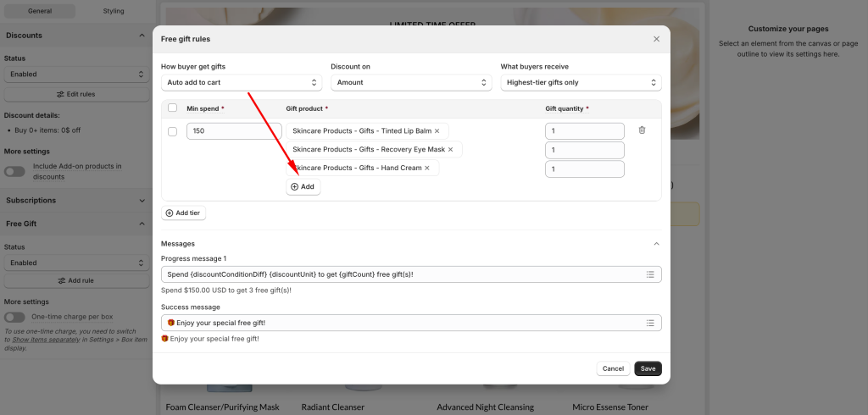Collapse the Messages section
The image size is (868, 415).
click(x=656, y=244)
